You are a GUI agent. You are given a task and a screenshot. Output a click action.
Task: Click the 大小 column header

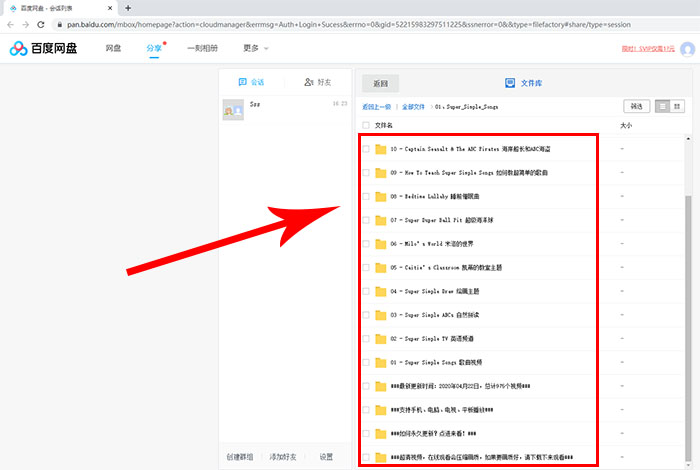[626, 125]
